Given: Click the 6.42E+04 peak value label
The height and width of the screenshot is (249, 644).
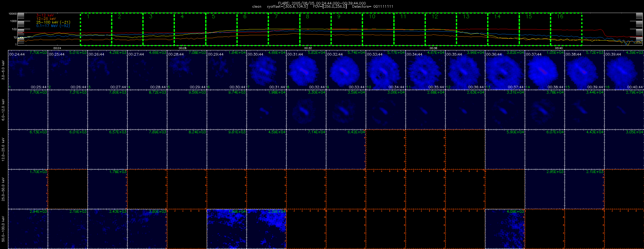Looking at the screenshot, I should [x=356, y=132].
